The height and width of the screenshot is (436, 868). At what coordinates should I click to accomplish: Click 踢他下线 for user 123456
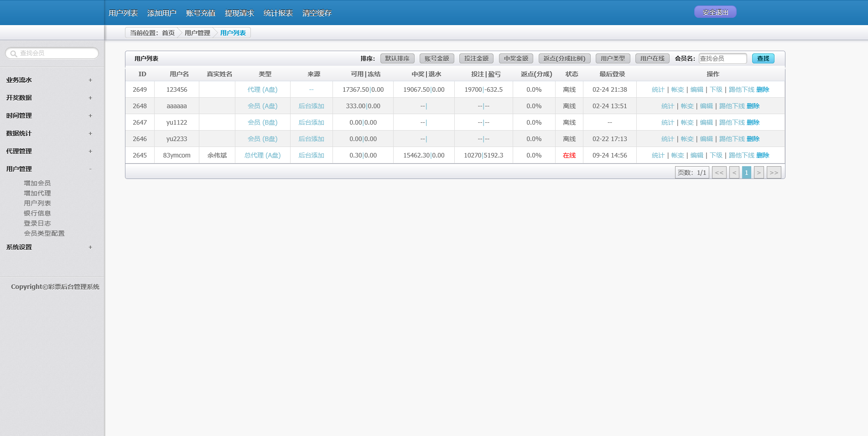[x=742, y=89]
